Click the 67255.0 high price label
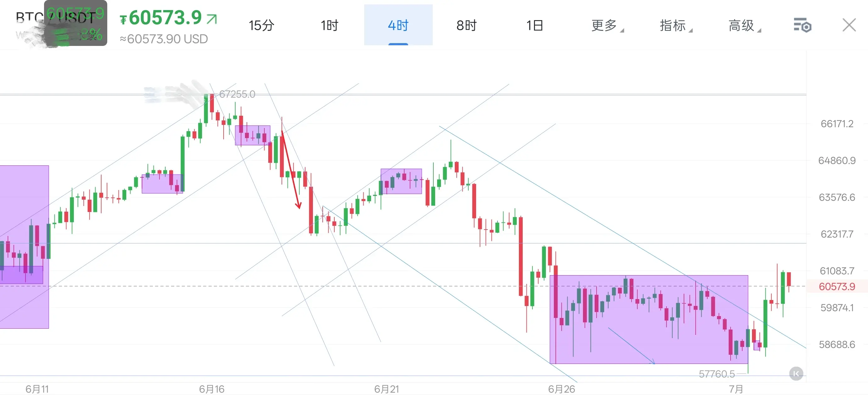868x395 pixels. coord(237,94)
